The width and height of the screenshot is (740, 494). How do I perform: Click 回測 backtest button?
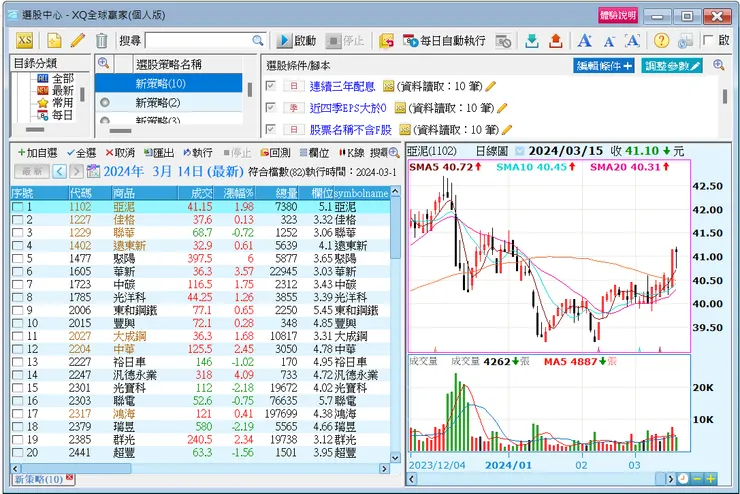[276, 153]
